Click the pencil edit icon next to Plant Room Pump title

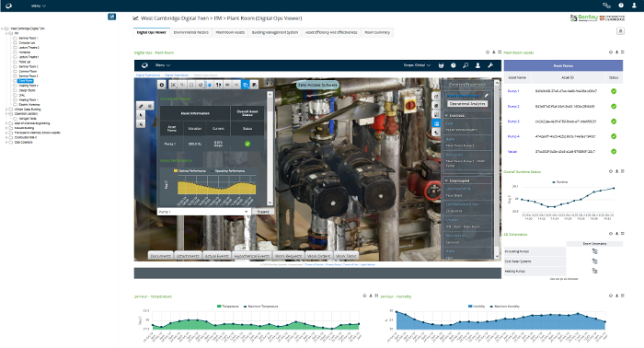pos(487,96)
